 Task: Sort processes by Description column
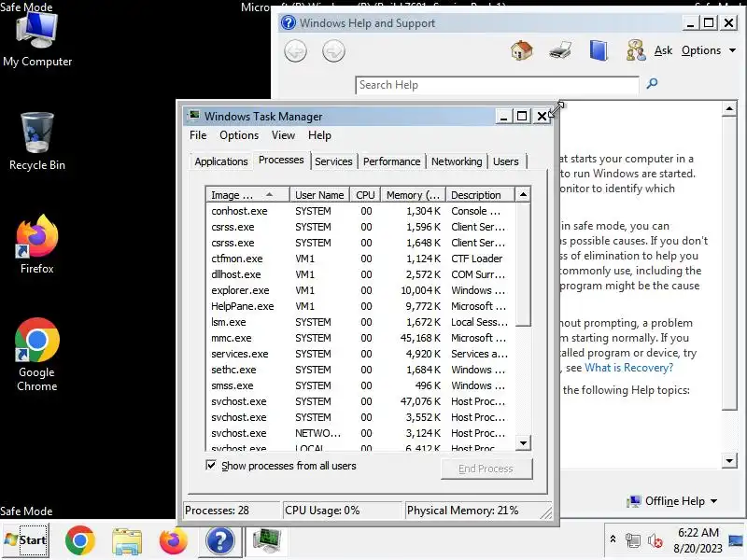tap(480, 195)
